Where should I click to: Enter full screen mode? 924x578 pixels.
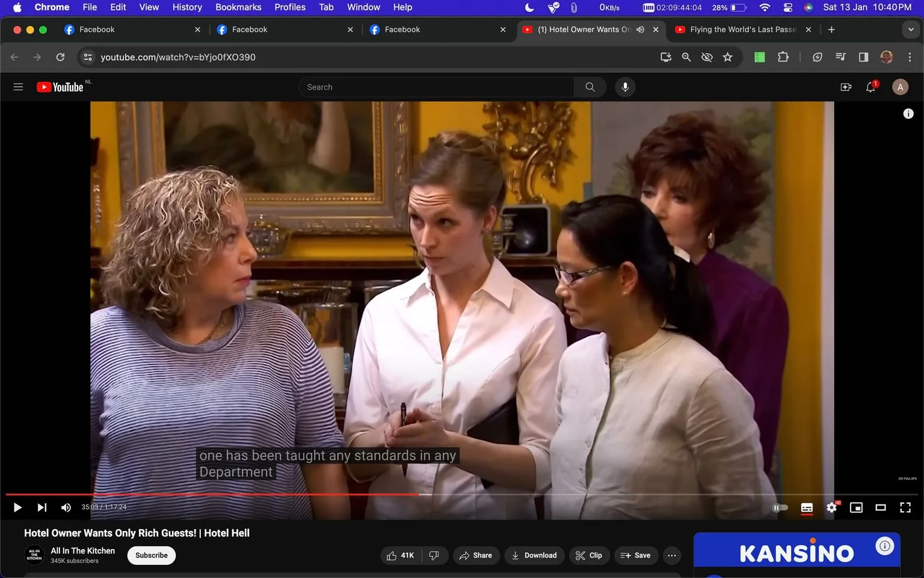tap(905, 508)
